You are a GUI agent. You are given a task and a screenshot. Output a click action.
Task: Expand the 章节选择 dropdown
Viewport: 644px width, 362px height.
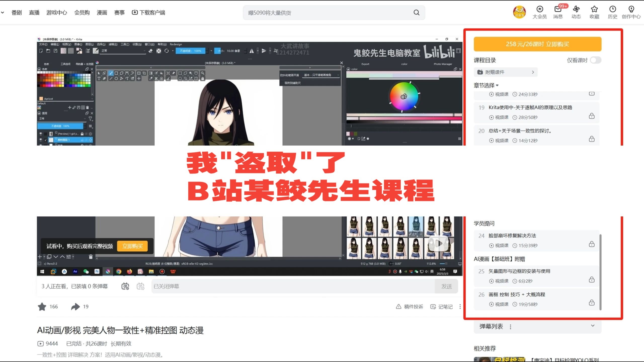pos(486,85)
